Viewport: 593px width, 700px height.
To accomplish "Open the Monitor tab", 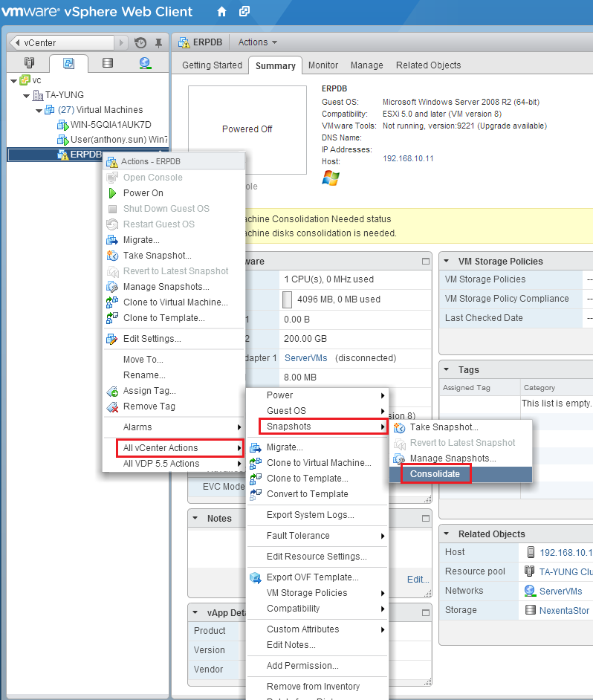I will (323, 65).
